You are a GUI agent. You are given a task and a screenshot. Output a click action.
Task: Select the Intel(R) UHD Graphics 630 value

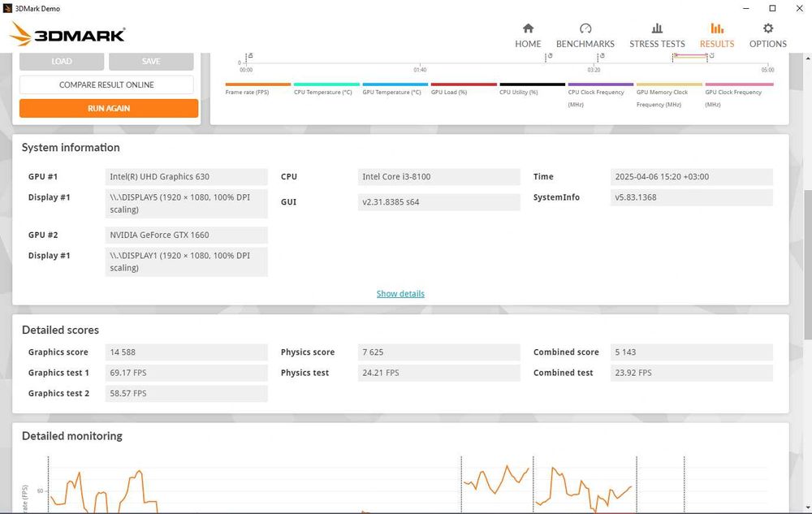tap(187, 176)
